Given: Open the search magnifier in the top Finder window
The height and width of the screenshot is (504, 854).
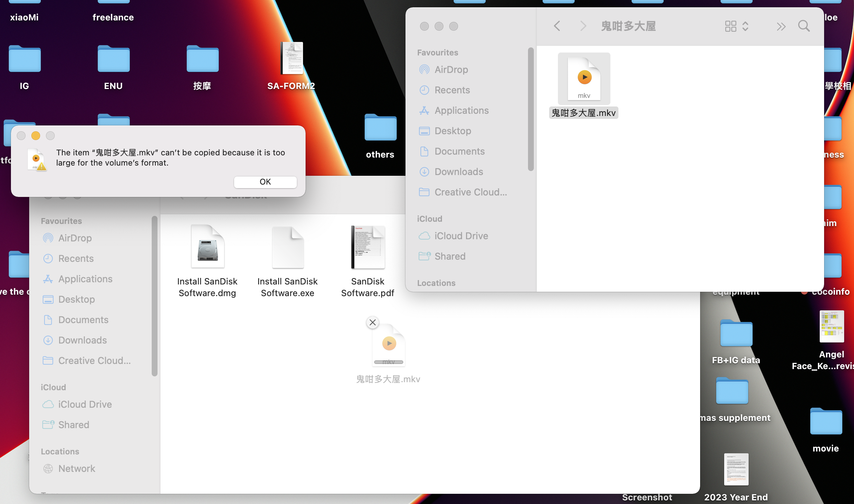Looking at the screenshot, I should click(804, 26).
